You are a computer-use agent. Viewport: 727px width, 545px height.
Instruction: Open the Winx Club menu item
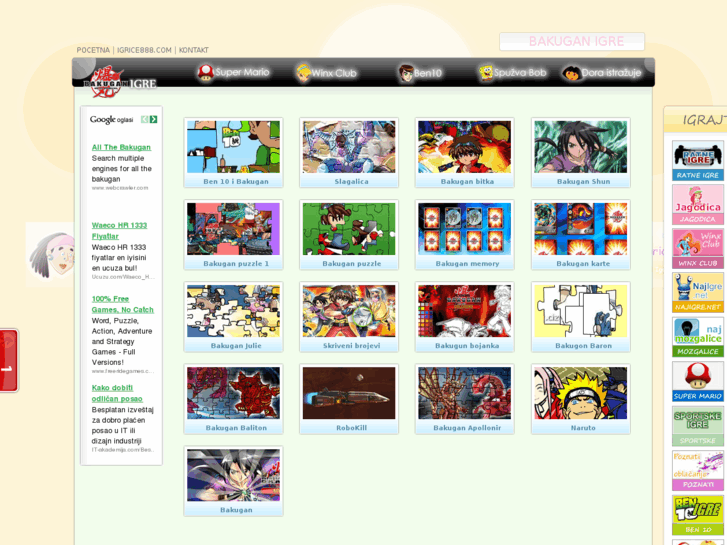tap(326, 73)
